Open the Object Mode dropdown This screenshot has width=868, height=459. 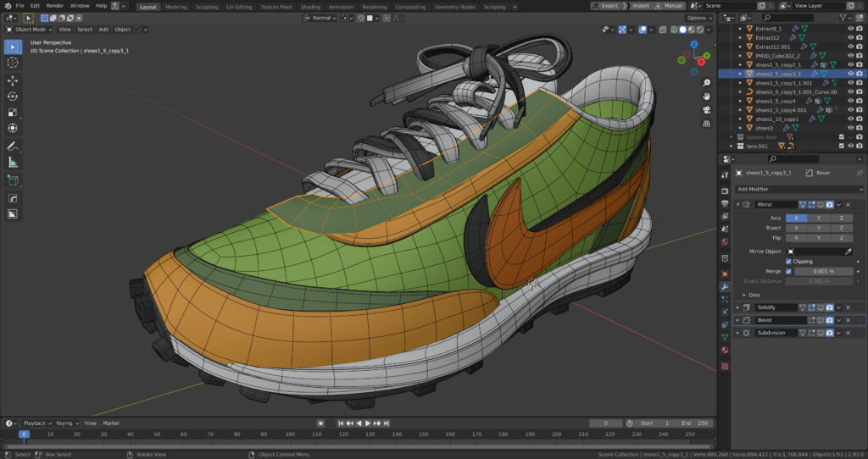30,30
